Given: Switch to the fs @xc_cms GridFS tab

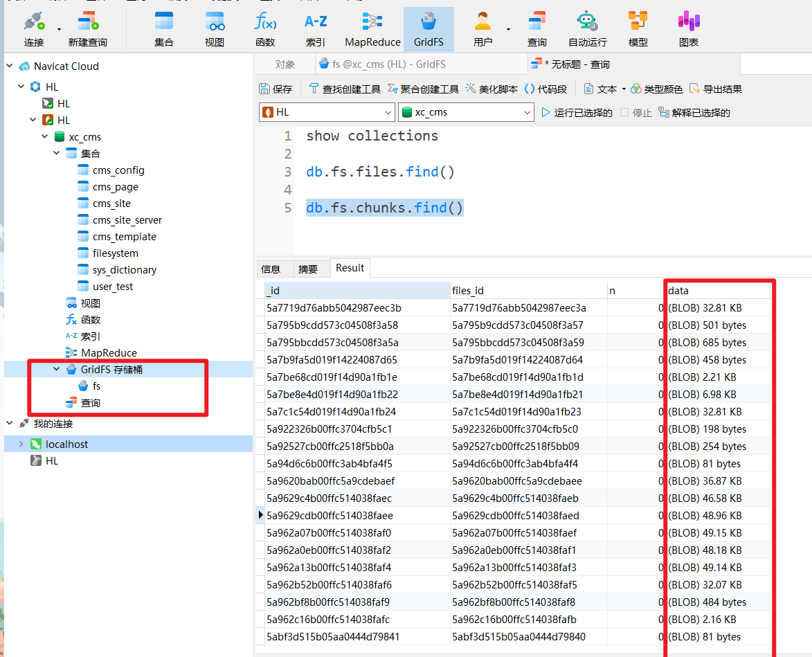Looking at the screenshot, I should point(381,64).
